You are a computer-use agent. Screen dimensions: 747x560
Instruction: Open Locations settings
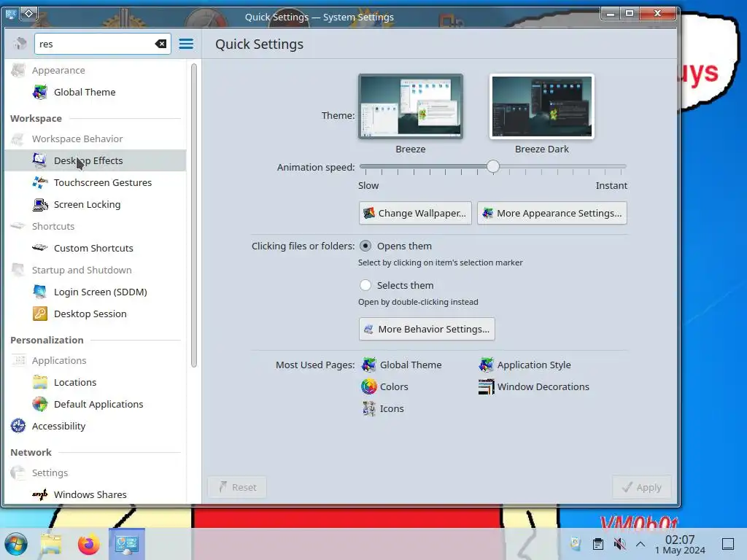[x=96, y=382]
